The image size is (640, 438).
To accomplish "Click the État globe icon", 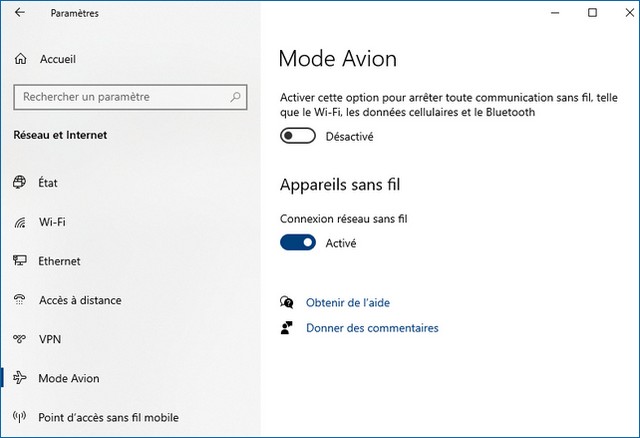I will (19, 183).
